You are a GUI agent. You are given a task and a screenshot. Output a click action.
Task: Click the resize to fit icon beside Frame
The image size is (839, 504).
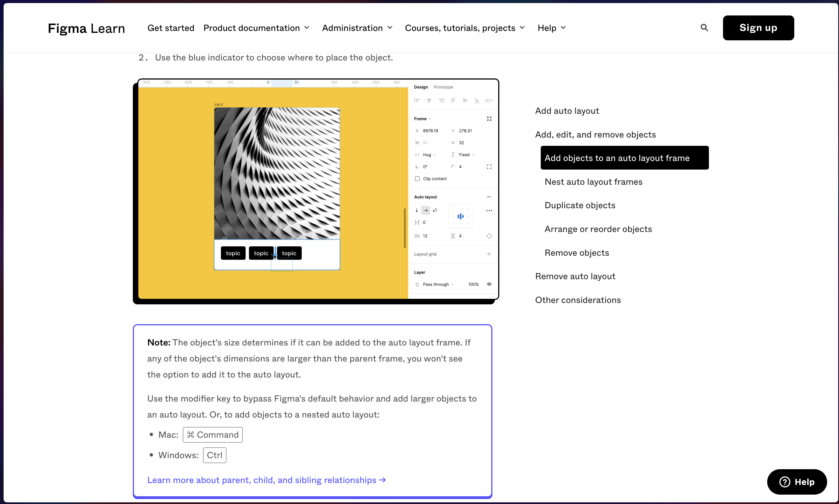(489, 118)
